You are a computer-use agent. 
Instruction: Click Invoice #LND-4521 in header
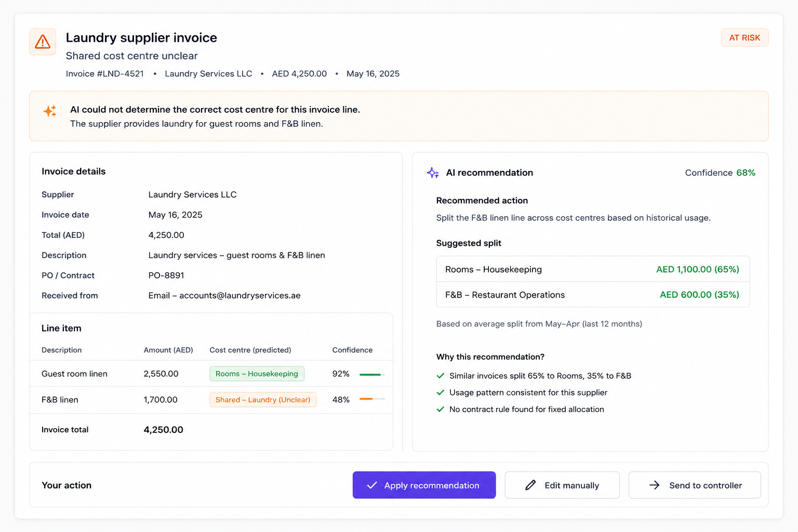(x=105, y=74)
